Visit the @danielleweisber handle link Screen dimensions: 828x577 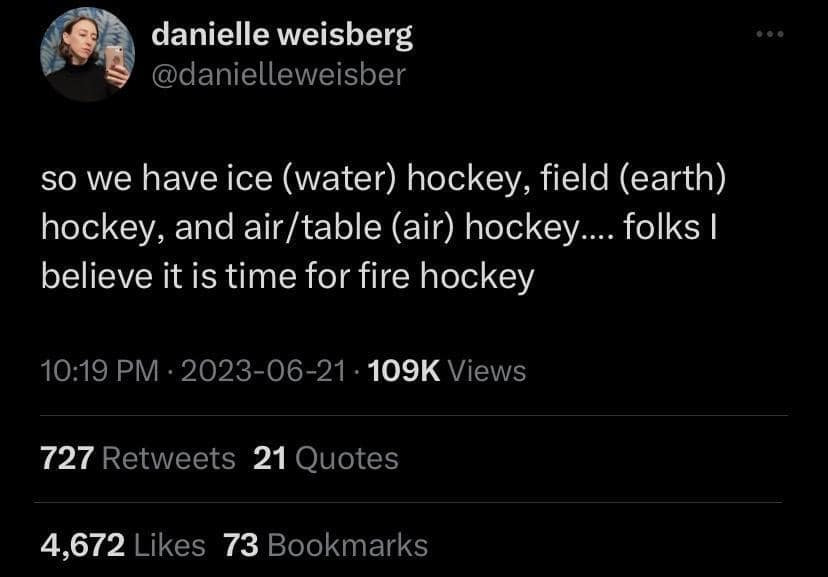278,74
